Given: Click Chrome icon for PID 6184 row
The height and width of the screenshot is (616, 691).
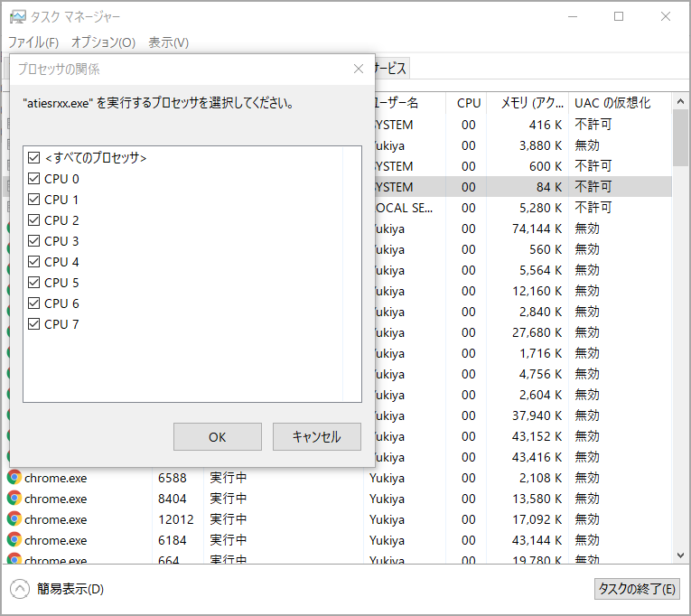Looking at the screenshot, I should [14, 539].
